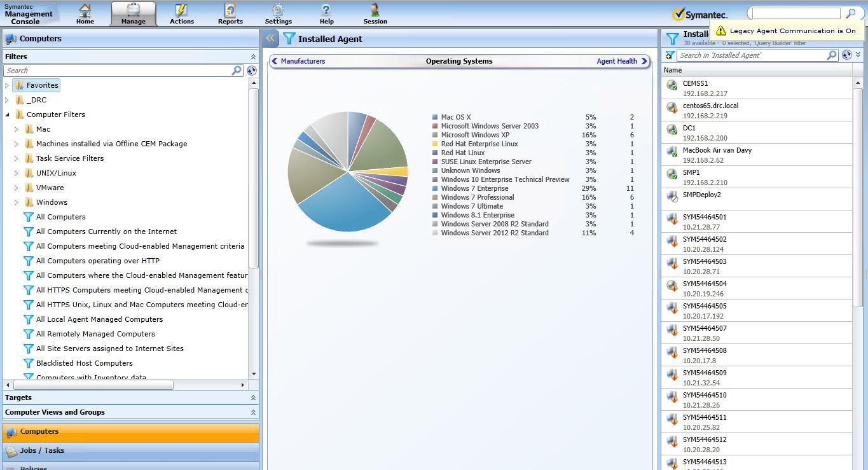Expand the Favorites folder
Screen dimensions: 868x470
tap(7, 85)
